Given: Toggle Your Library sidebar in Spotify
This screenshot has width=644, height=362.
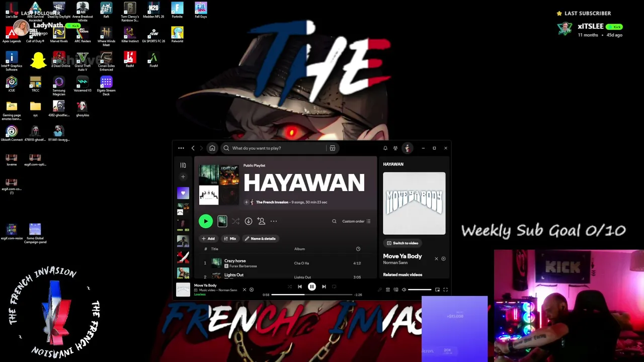Looking at the screenshot, I should [183, 165].
